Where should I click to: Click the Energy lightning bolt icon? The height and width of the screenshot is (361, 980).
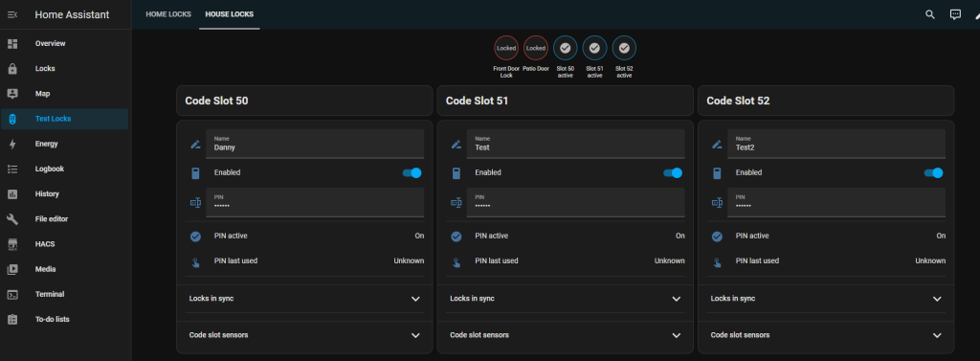11,144
